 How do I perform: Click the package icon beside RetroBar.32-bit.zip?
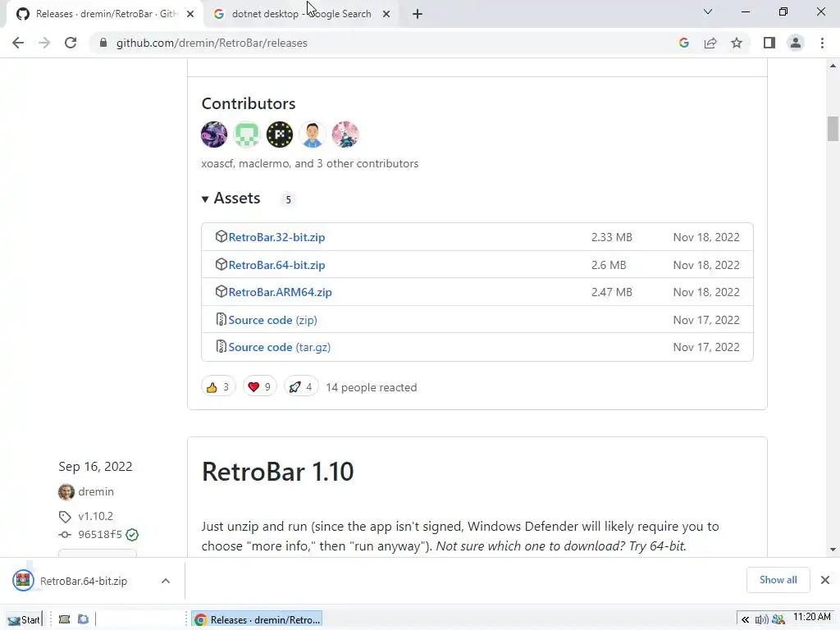click(221, 236)
